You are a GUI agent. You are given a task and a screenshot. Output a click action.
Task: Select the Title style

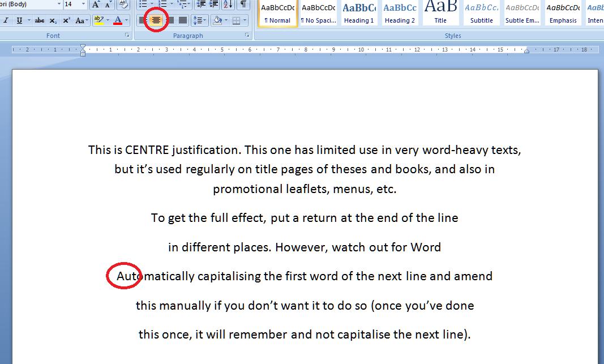coord(440,13)
